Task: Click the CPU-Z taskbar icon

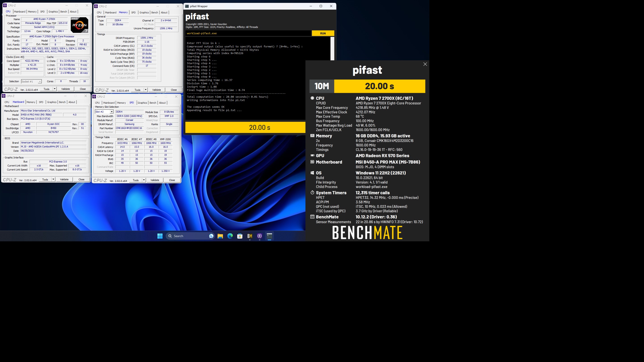Action: point(259,236)
